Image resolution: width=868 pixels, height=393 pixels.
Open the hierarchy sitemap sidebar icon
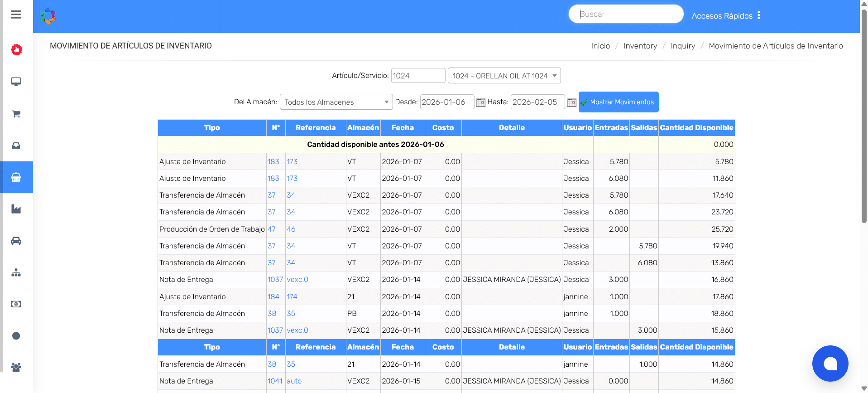click(16, 272)
